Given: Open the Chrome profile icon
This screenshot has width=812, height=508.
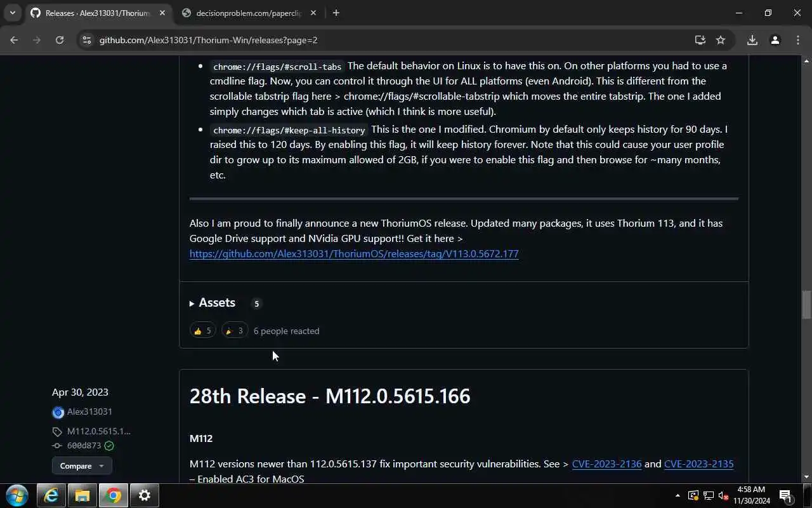Looking at the screenshot, I should [775, 40].
